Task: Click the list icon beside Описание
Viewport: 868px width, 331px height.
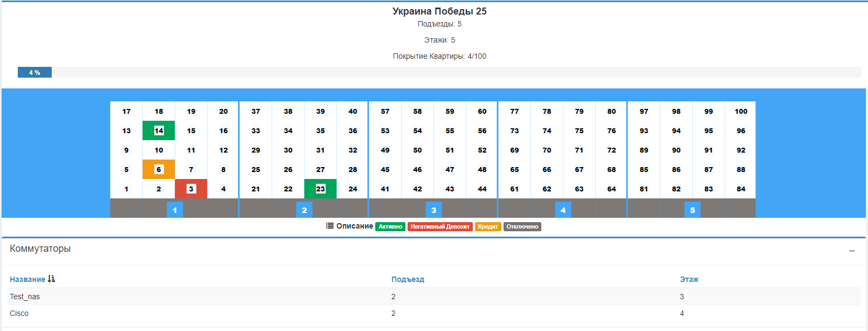Action: [330, 226]
